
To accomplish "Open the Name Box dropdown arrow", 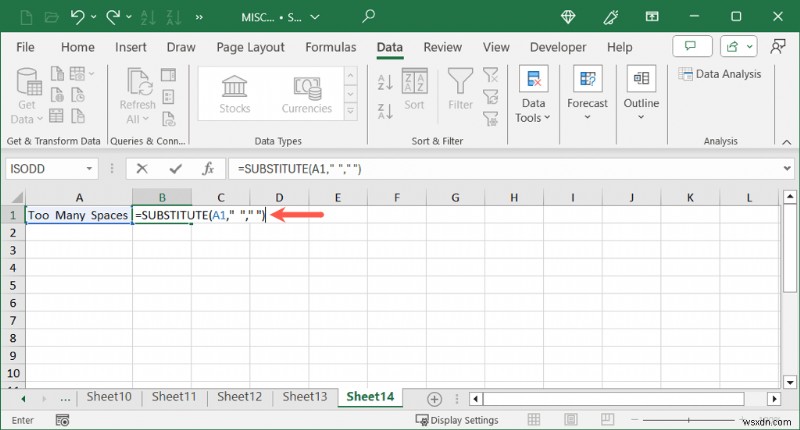I will pyautogui.click(x=89, y=169).
